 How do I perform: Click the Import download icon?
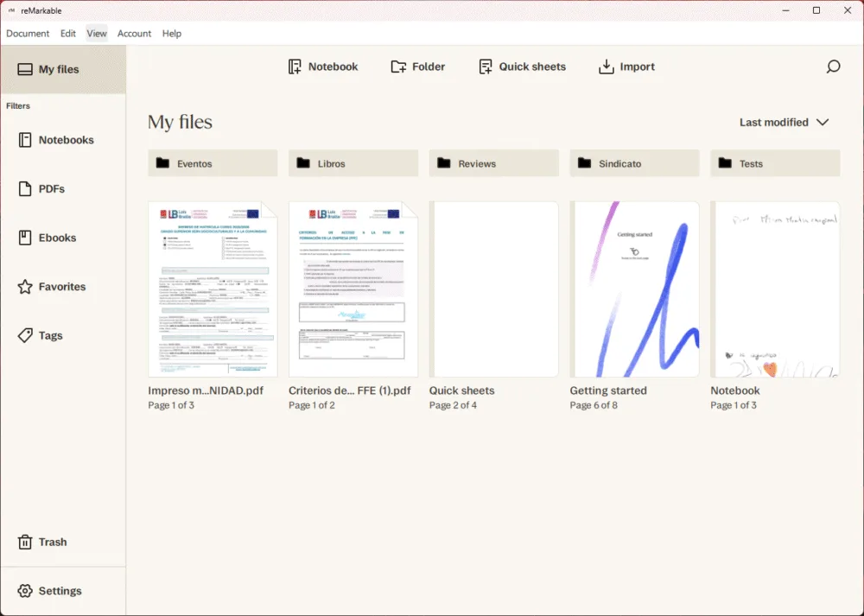(x=607, y=67)
